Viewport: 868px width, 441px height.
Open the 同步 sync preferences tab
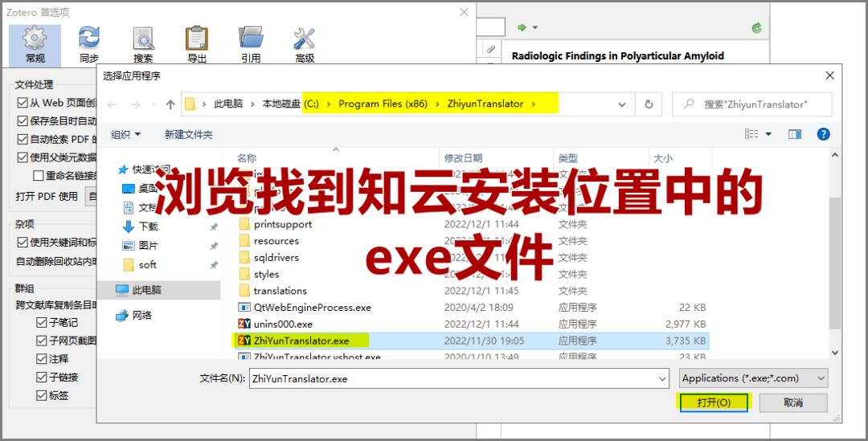tap(88, 45)
